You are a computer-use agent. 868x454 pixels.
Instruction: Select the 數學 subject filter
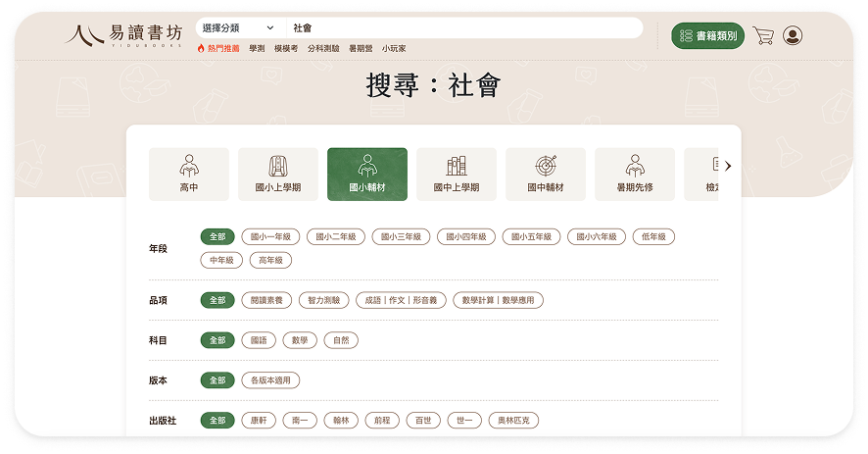[300, 340]
